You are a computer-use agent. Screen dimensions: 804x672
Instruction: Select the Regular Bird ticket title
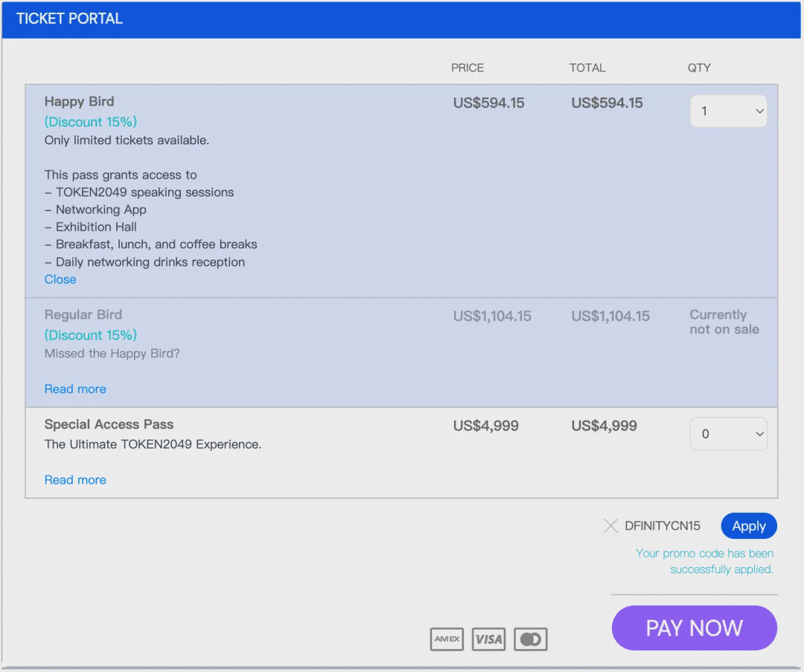pyautogui.click(x=83, y=315)
